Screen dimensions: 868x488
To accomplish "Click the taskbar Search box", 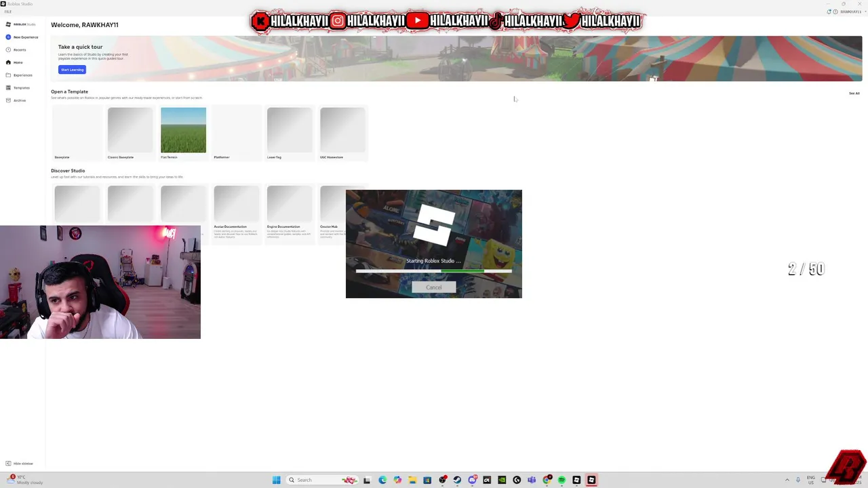I will pos(323,480).
